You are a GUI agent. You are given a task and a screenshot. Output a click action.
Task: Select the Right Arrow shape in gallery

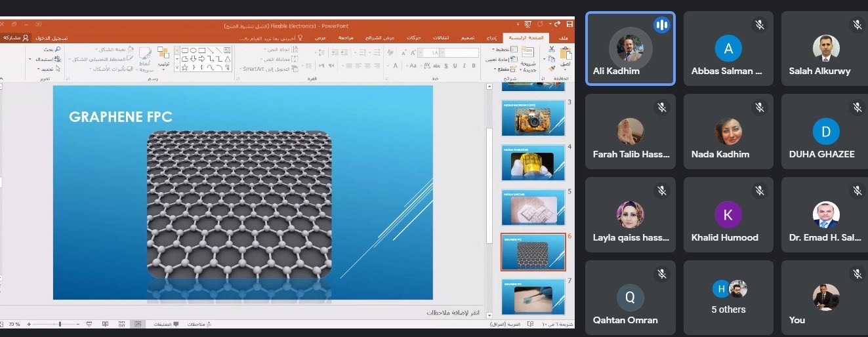click(202, 59)
